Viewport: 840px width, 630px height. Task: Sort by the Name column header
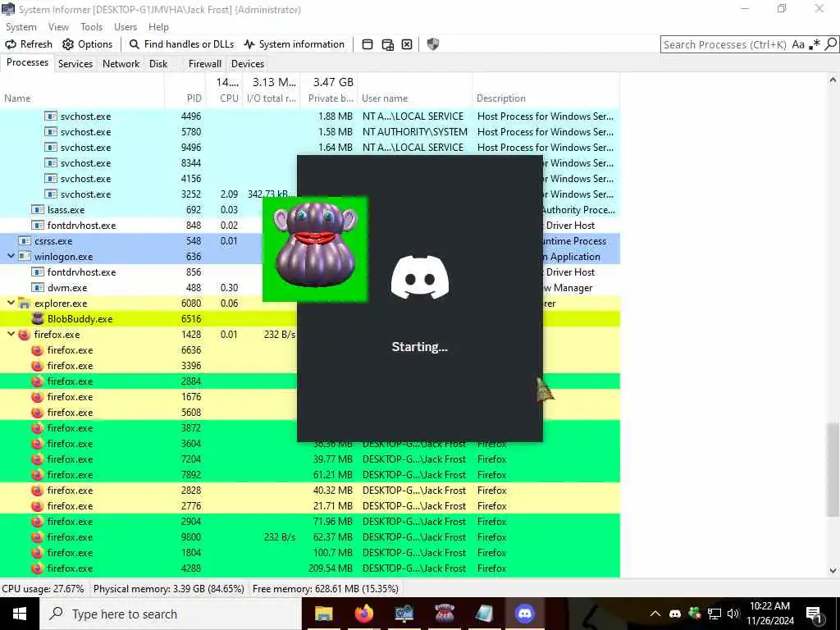[x=82, y=98]
